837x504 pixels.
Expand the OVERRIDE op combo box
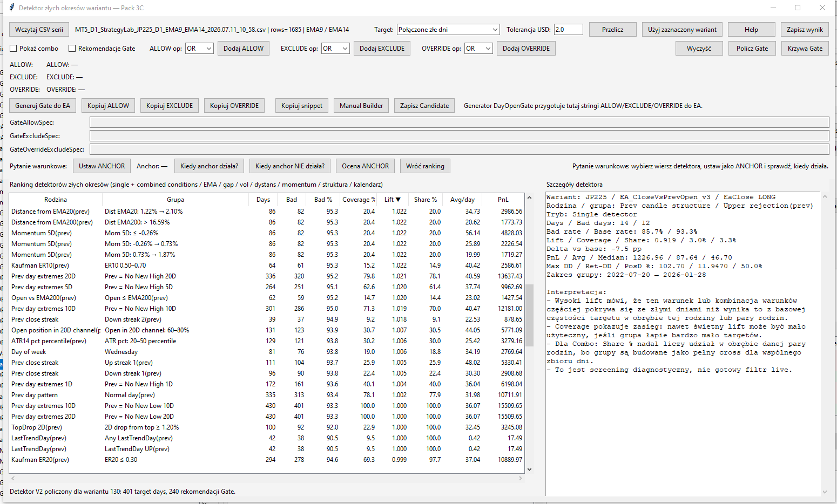(x=479, y=49)
